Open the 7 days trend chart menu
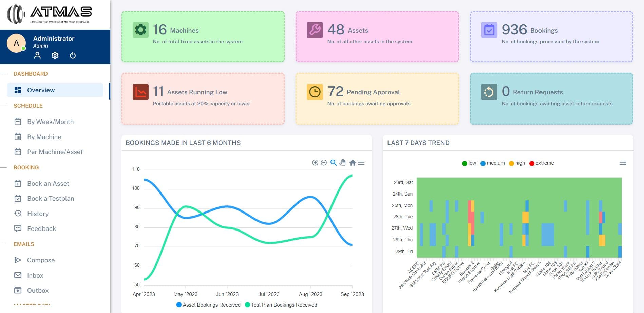Screen dimensions: 644x313 pyautogui.click(x=623, y=163)
